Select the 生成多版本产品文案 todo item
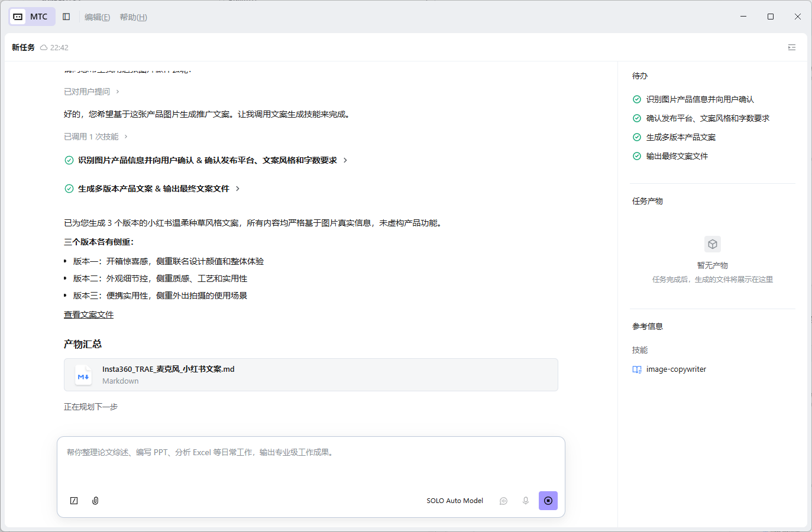This screenshot has height=532, width=812. tap(681, 137)
